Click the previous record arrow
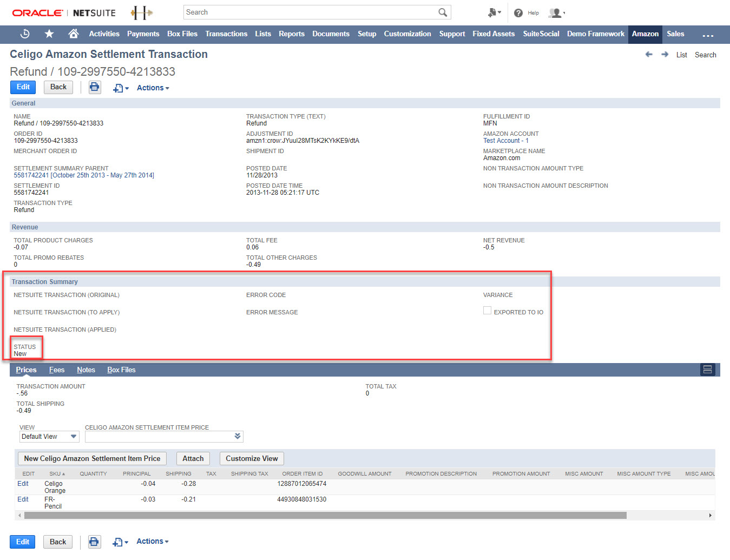The image size is (730, 560). click(x=649, y=55)
